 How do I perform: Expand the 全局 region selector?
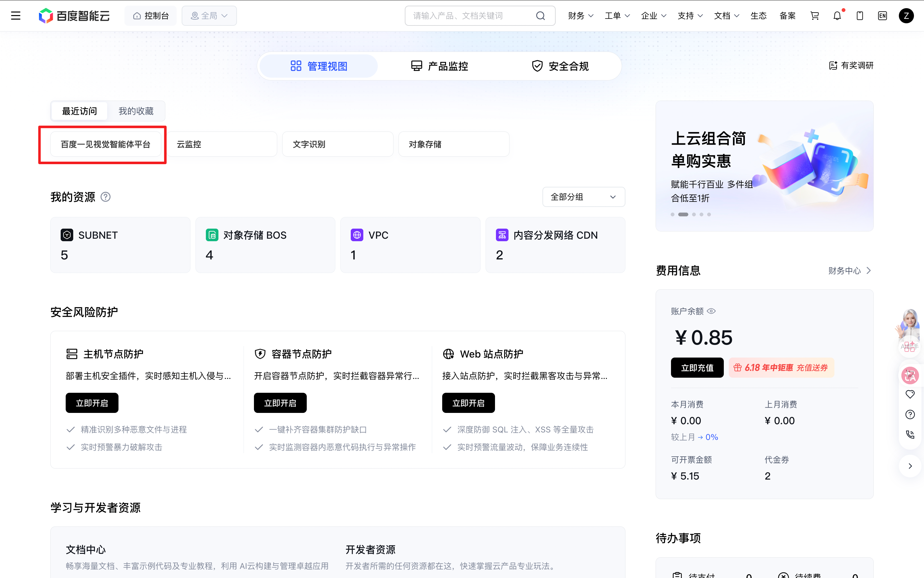(x=209, y=16)
